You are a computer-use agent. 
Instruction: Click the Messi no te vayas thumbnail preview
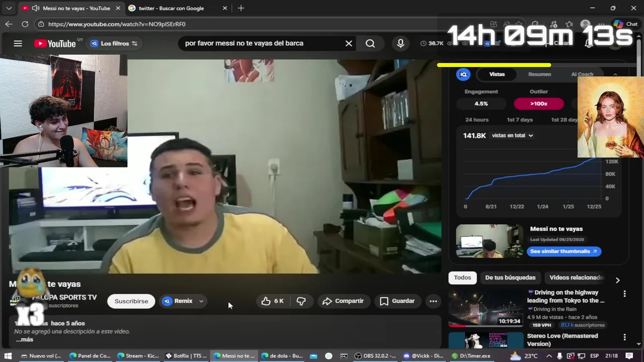tap(490, 241)
